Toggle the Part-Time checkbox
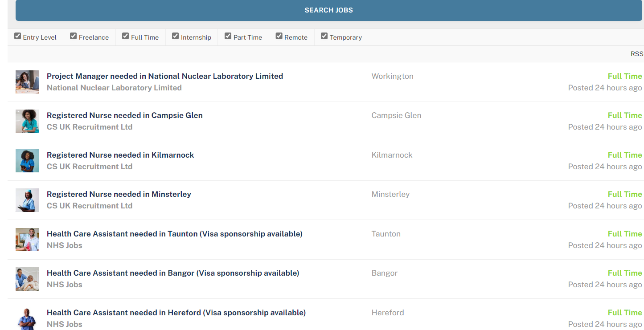The image size is (644, 330). (x=228, y=36)
